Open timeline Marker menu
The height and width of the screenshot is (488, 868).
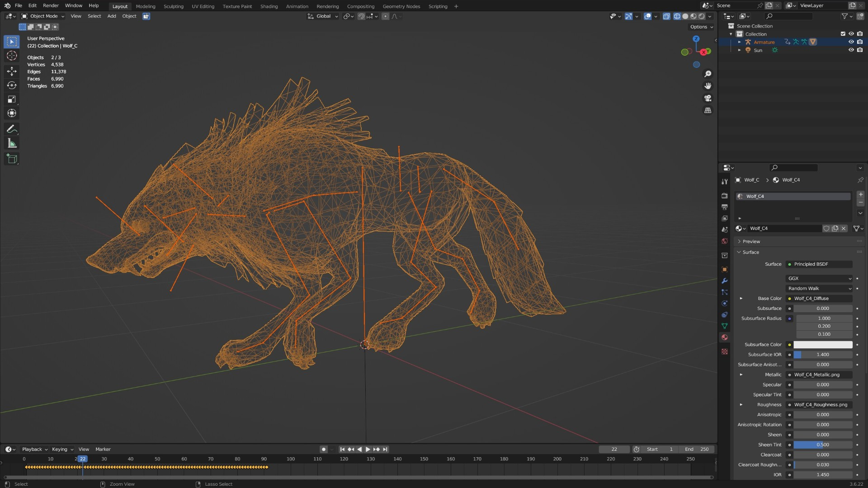pyautogui.click(x=103, y=450)
